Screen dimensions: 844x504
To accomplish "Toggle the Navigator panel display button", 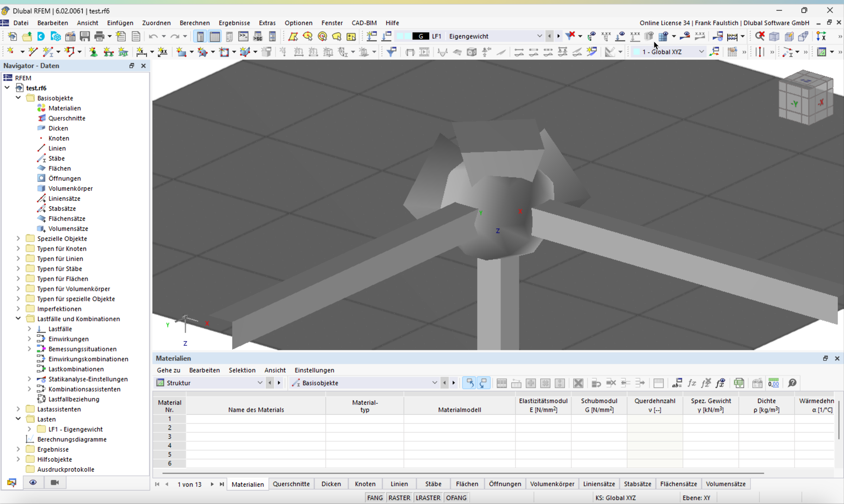I will (x=200, y=36).
